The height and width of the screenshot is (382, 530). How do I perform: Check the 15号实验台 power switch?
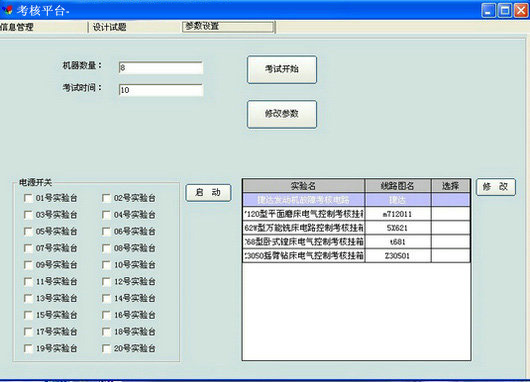(28, 315)
